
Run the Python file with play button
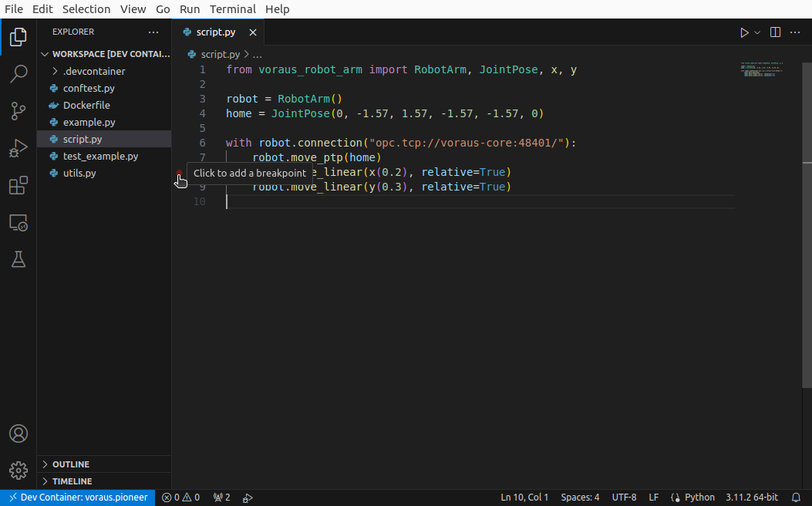744,32
